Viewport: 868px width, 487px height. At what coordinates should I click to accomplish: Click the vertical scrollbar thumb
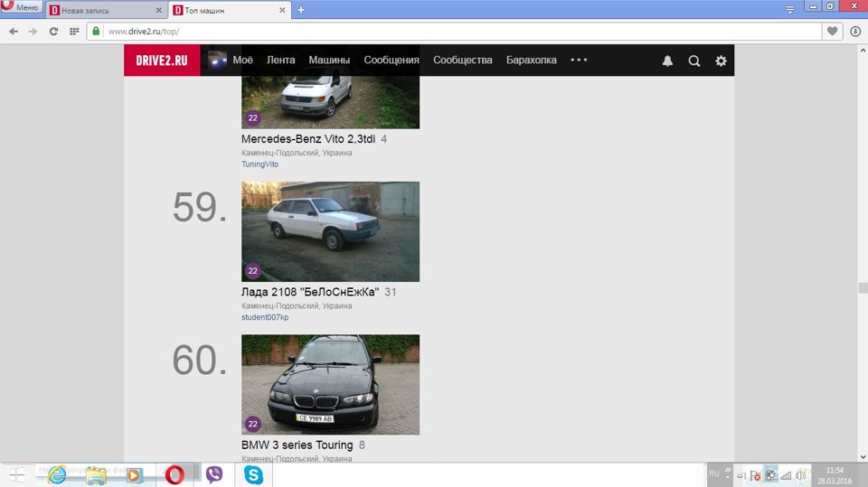(863, 287)
